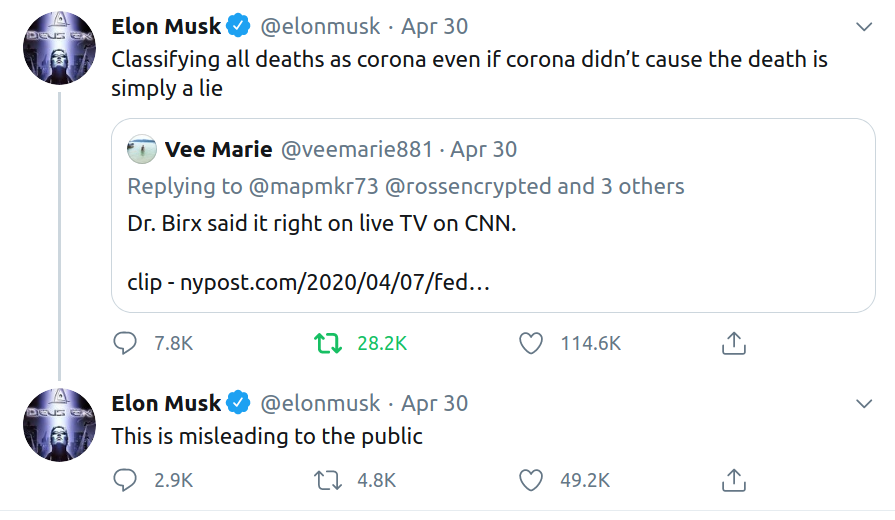Open Elon Musk's avatar on the first tweet
The image size is (895, 520).
59,49
